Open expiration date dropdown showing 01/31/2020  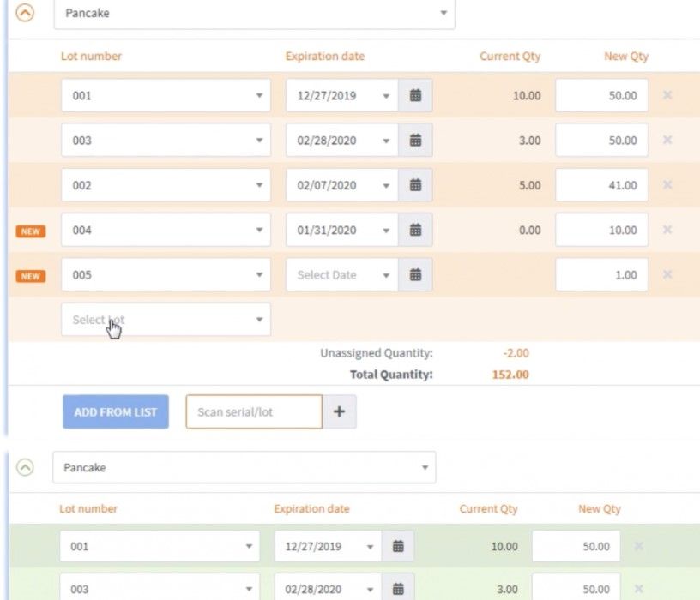342,230
